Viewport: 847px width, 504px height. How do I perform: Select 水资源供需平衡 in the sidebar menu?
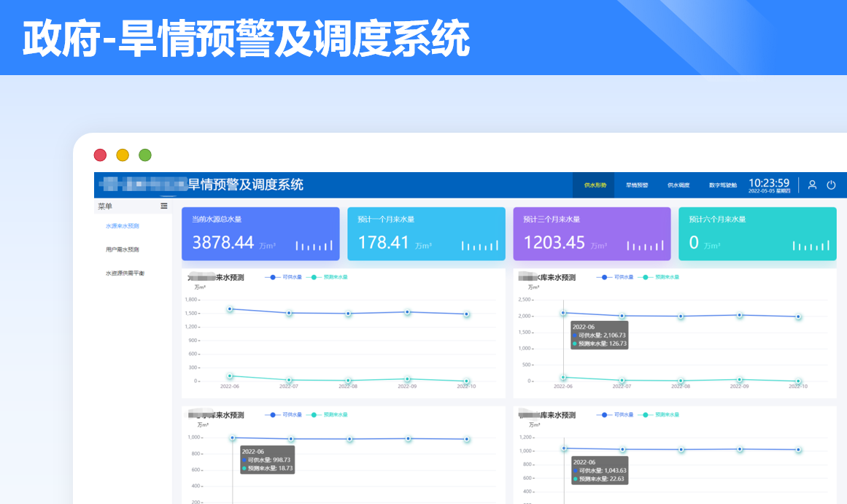(x=125, y=274)
